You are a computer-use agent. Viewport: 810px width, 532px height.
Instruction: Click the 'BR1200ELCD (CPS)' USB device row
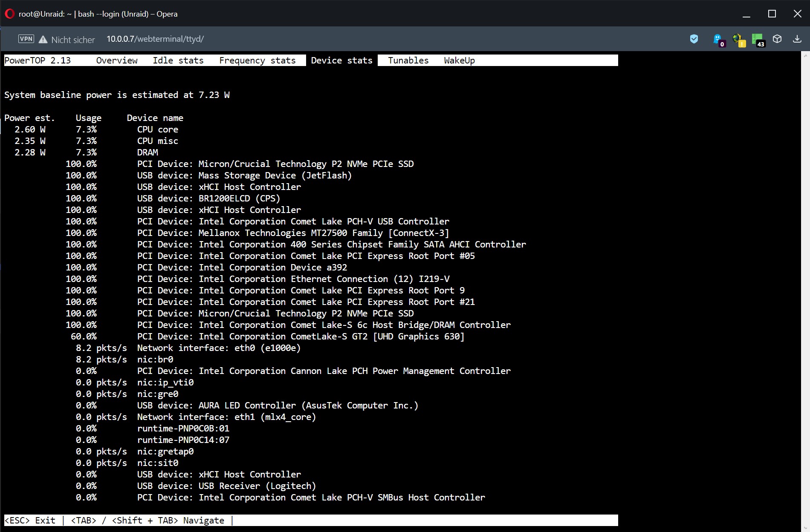[208, 198]
